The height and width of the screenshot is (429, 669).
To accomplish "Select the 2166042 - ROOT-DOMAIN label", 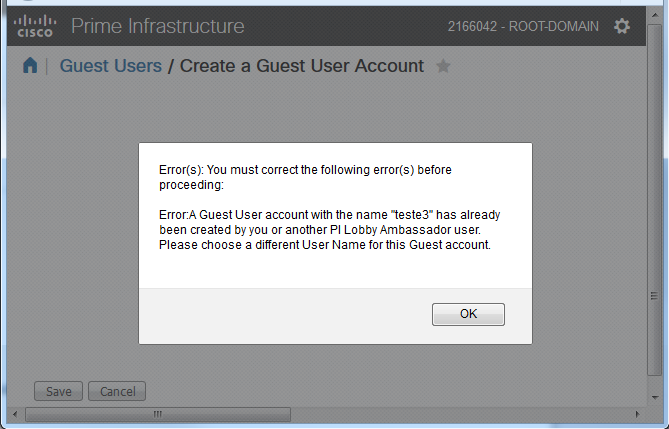I will (x=523, y=26).
